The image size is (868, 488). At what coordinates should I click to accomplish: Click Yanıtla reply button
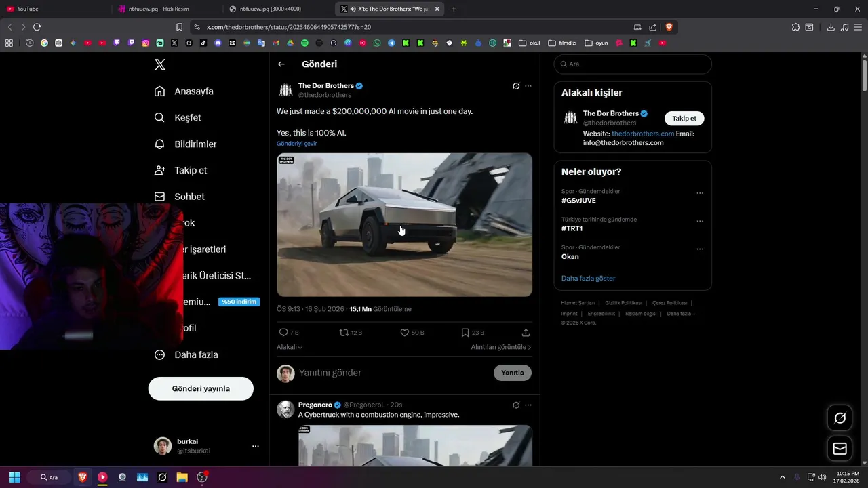[513, 373]
